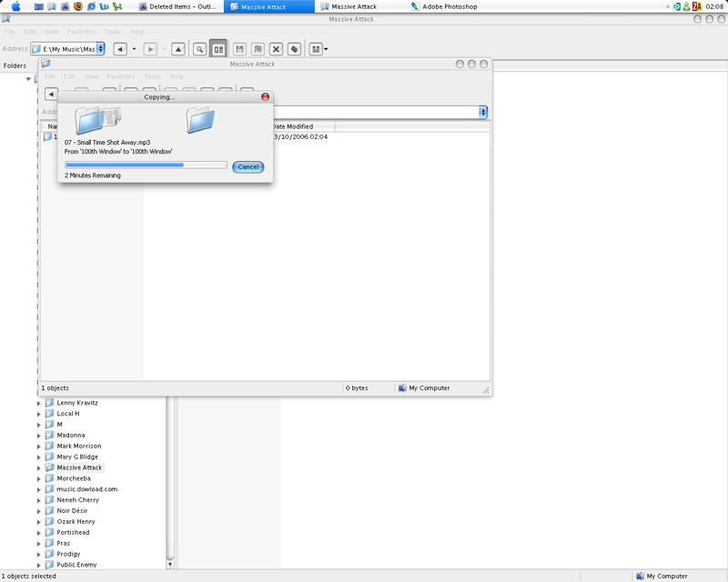Select the Local H folder

point(67,414)
